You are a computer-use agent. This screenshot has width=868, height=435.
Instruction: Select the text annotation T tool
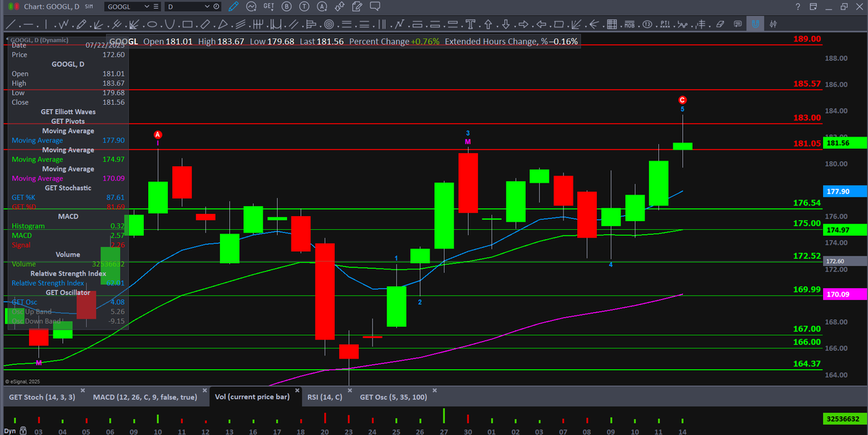pyautogui.click(x=470, y=25)
